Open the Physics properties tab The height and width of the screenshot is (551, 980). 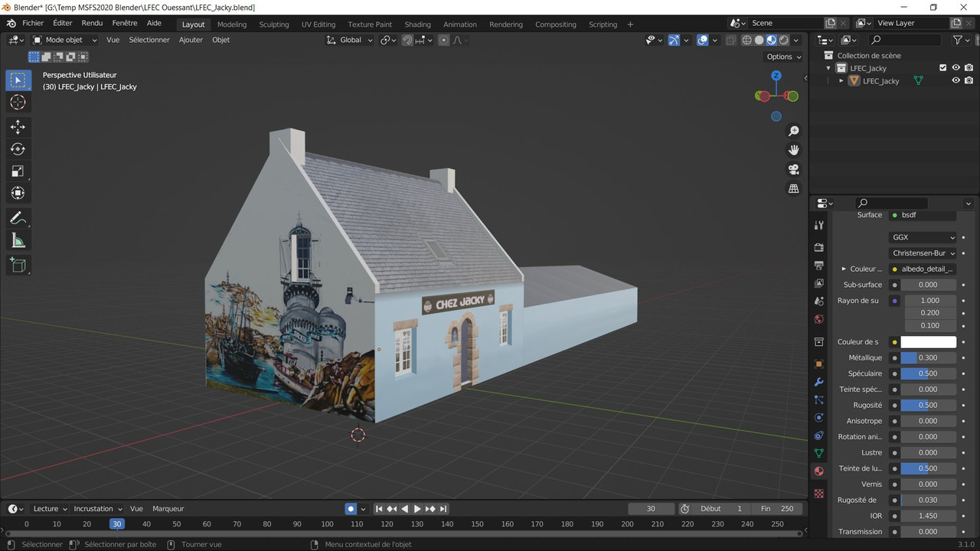click(x=819, y=418)
